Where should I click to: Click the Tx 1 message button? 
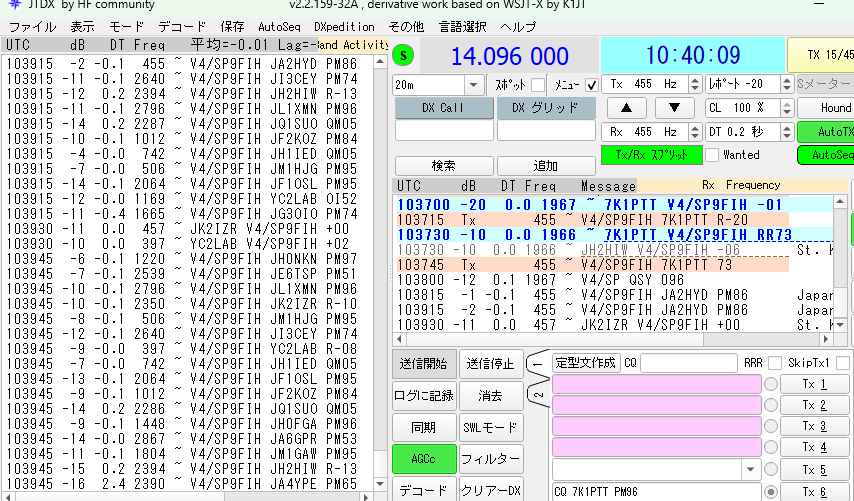pyautogui.click(x=814, y=384)
